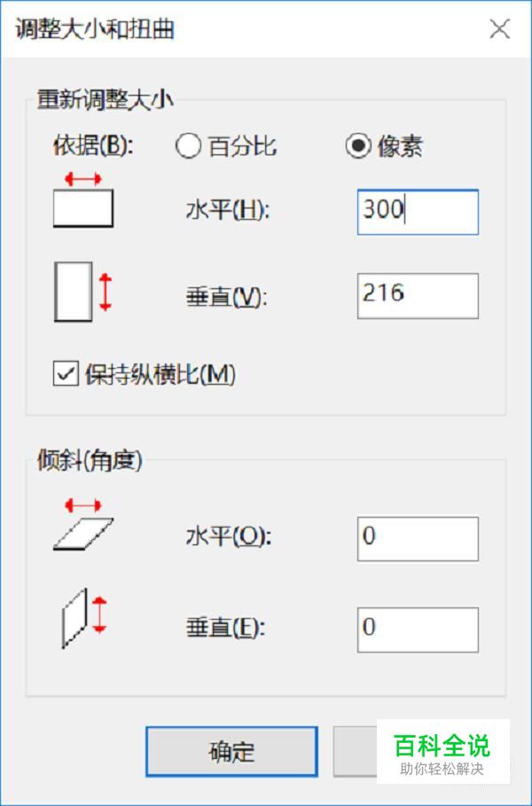Image resolution: width=532 pixels, height=806 pixels.
Task: Click the vertical skew icon
Action: pos(83,618)
